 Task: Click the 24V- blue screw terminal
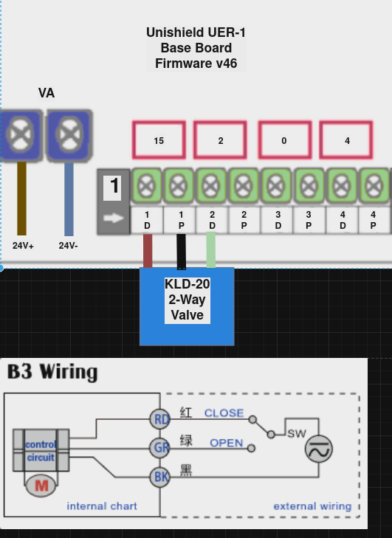click(x=69, y=135)
